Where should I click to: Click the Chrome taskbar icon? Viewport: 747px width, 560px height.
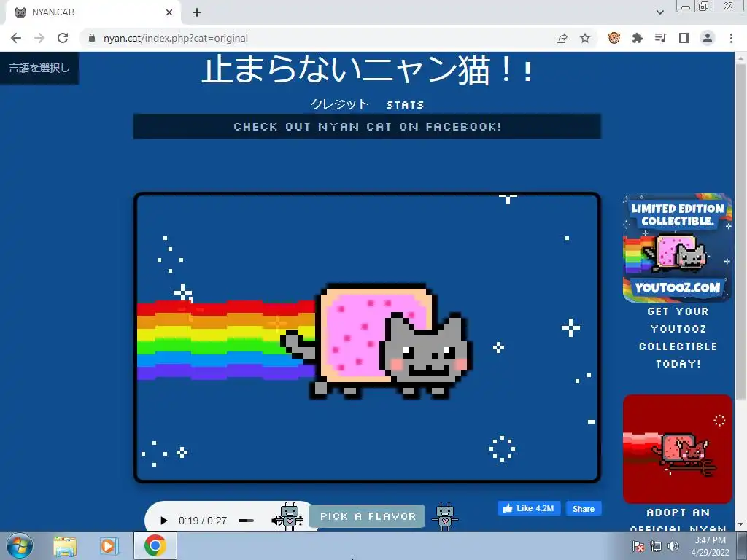pyautogui.click(x=155, y=545)
